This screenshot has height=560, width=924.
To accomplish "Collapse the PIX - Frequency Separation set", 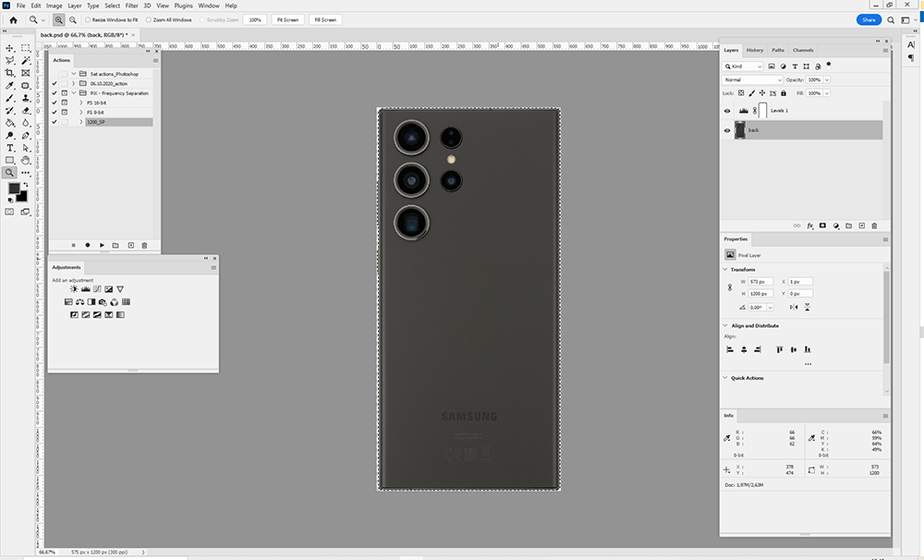I will [74, 93].
